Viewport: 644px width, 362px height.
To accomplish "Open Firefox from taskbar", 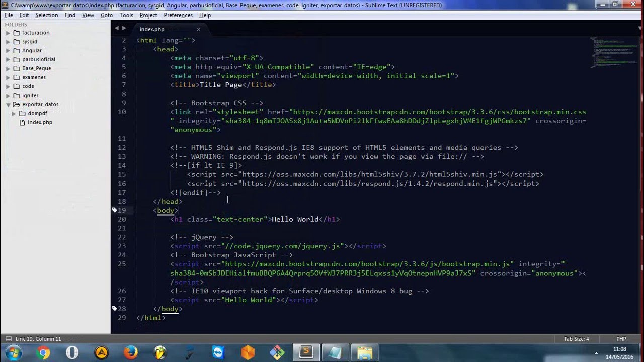I will click(130, 353).
